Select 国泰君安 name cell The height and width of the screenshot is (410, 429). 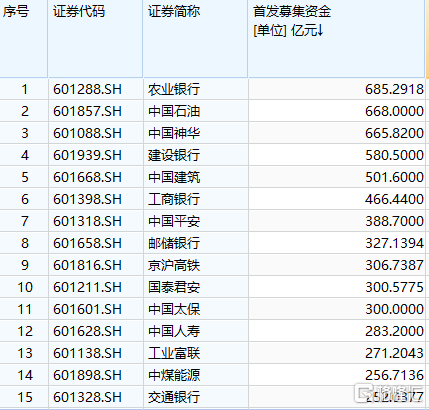click(x=196, y=287)
